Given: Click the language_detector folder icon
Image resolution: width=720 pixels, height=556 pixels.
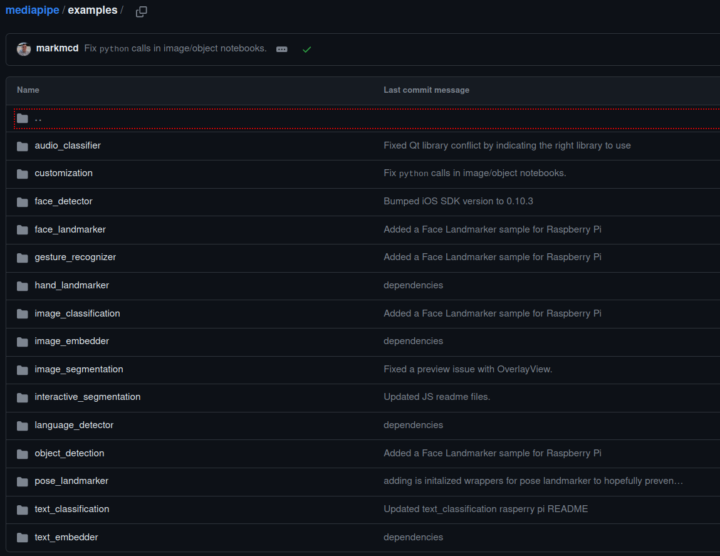Looking at the screenshot, I should (22, 426).
